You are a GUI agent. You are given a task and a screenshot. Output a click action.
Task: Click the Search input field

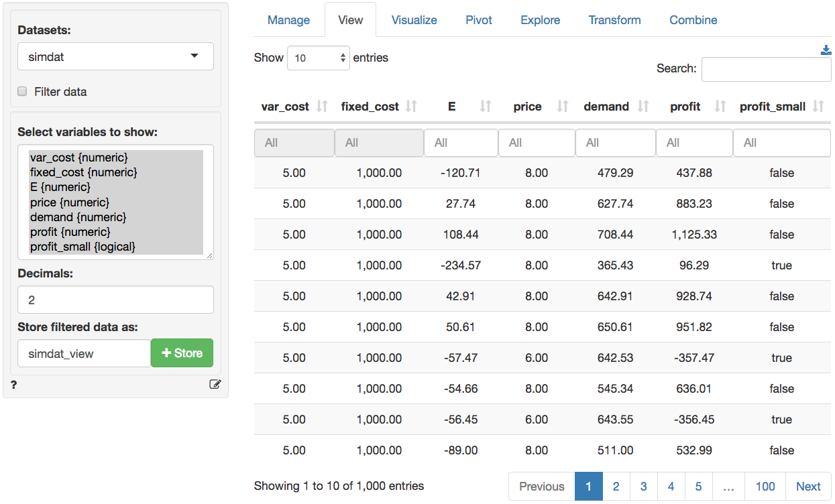pyautogui.click(x=766, y=69)
